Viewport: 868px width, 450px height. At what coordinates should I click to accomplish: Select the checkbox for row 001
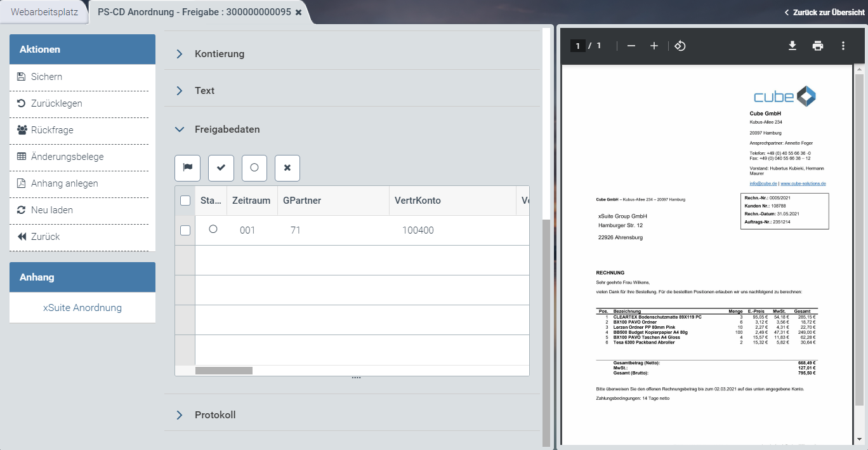(185, 230)
